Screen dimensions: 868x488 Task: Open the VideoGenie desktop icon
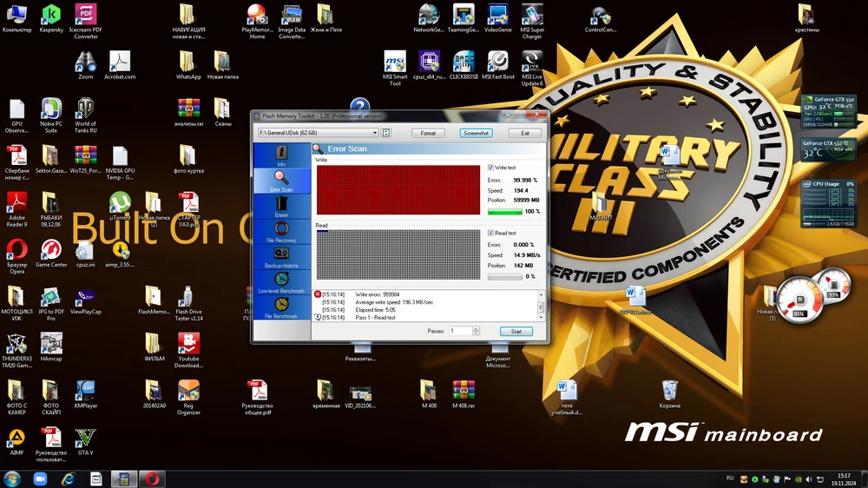click(497, 18)
